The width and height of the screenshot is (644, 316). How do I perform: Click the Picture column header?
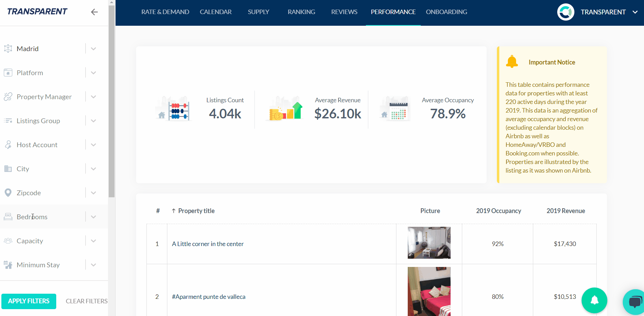[x=430, y=211]
